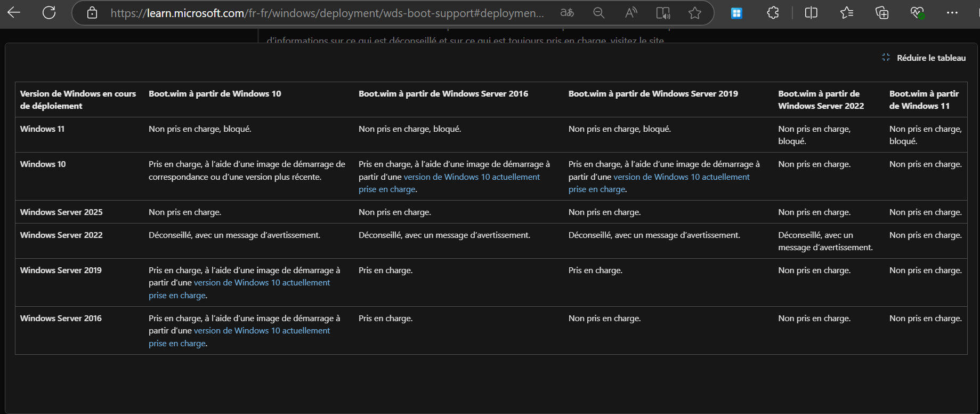
Task: Click header 'Boot.wim à partir de Windows 11'
Action: coord(924,100)
